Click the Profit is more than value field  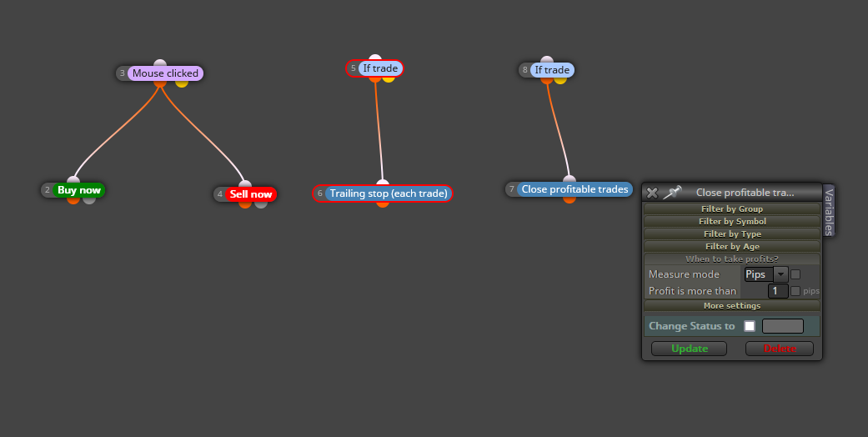click(x=778, y=291)
